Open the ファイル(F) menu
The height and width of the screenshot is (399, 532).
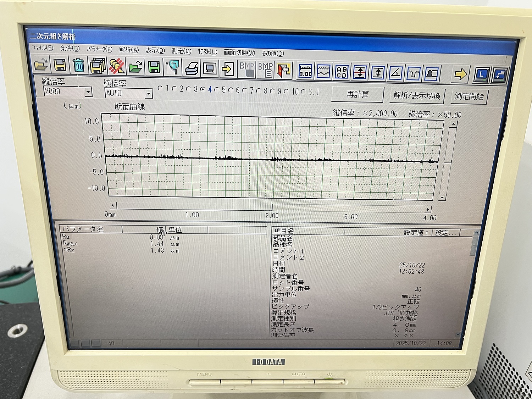(42, 48)
